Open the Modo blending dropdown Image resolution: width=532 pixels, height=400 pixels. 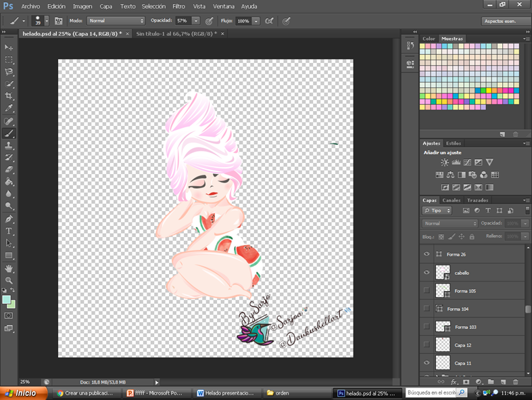(x=116, y=21)
